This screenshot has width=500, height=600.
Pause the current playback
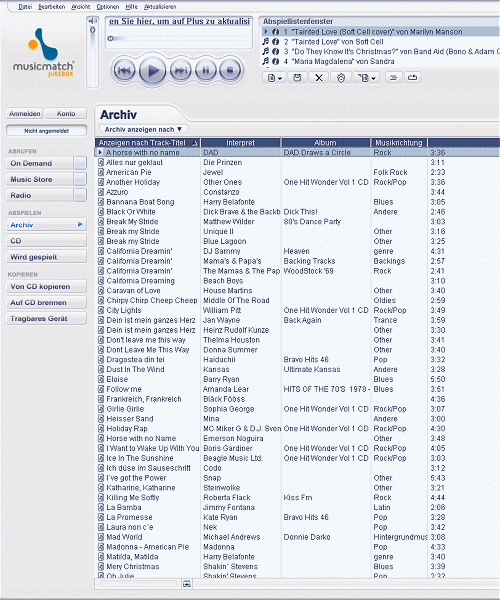[x=206, y=70]
